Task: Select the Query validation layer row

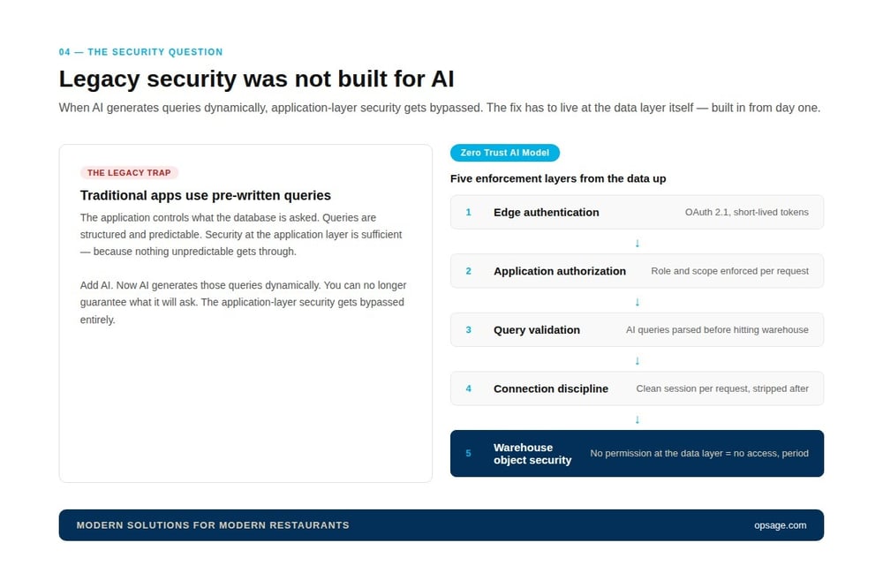Action: pyautogui.click(x=637, y=329)
